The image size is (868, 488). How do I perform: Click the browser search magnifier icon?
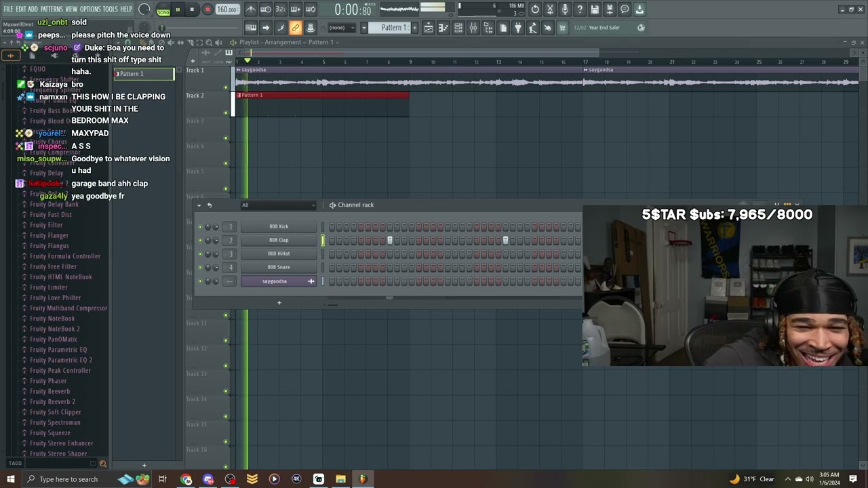(x=103, y=464)
